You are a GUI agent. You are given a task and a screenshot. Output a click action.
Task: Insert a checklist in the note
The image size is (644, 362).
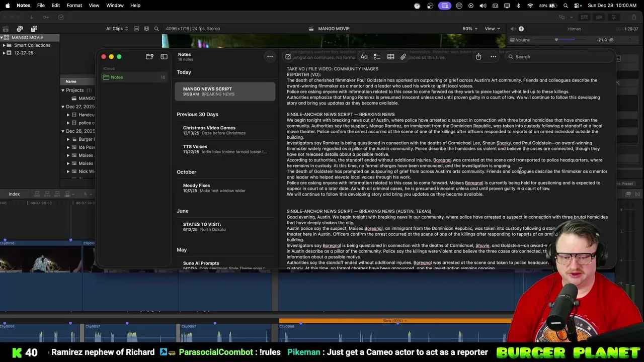tap(377, 57)
